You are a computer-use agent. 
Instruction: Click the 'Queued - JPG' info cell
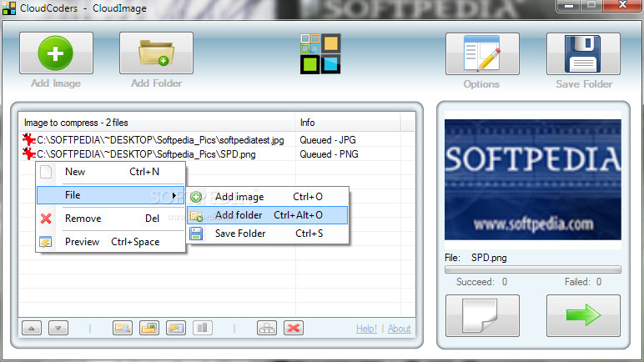coord(328,140)
